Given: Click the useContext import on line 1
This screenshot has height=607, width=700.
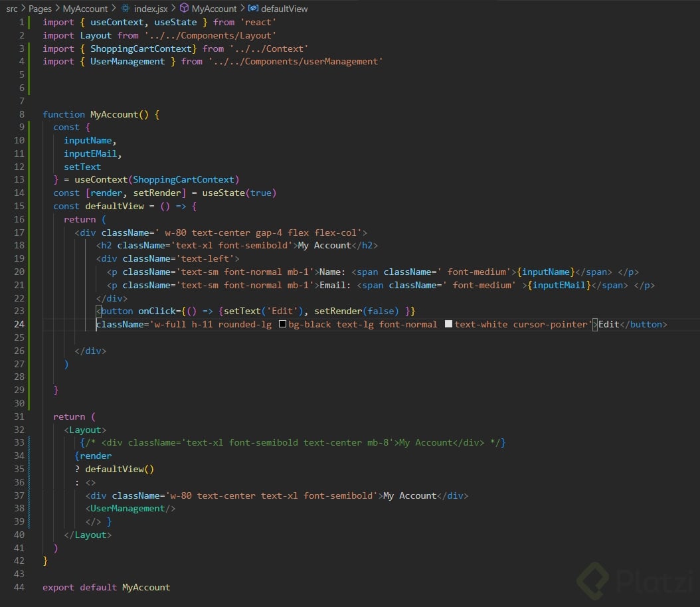Looking at the screenshot, I should pos(117,23).
